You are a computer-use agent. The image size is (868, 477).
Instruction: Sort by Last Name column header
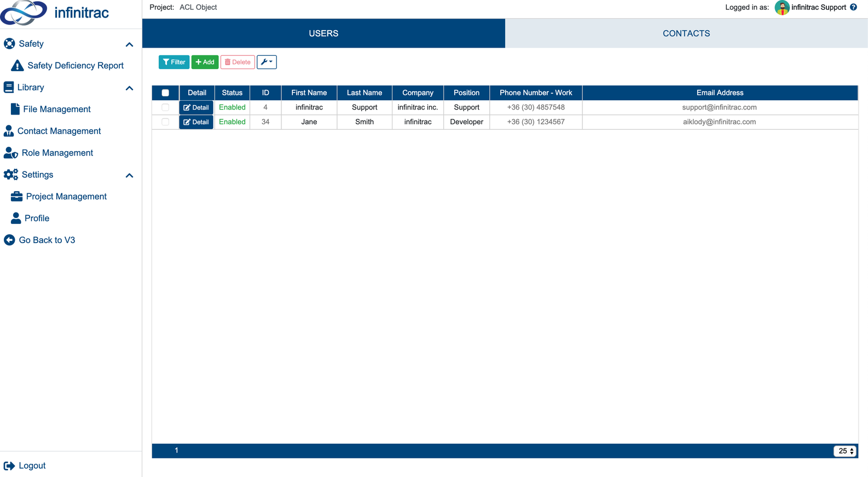(364, 93)
